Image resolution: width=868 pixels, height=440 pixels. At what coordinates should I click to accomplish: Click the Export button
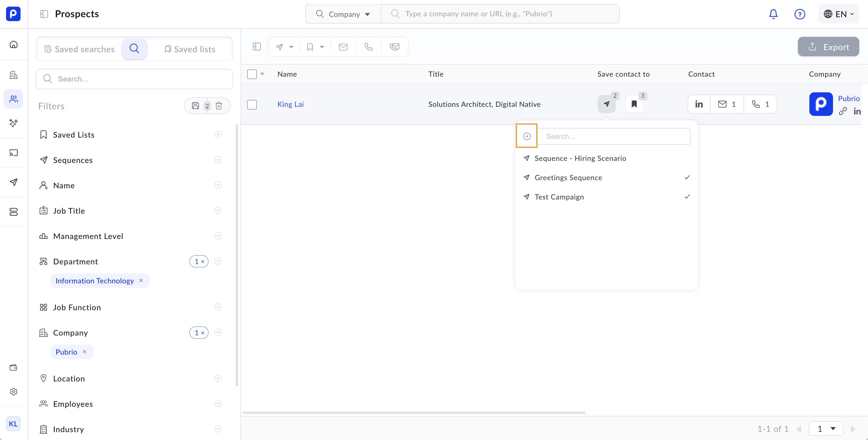(828, 47)
